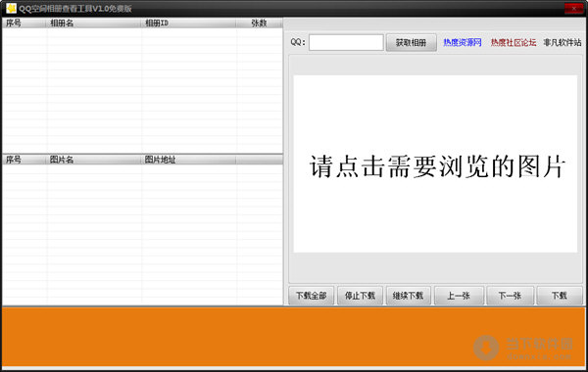This screenshot has width=588, height=372.
Task: Click 序号 header in album list
Action: click(x=24, y=23)
